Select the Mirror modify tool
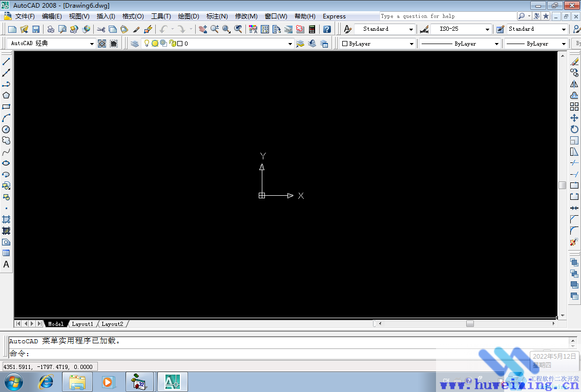Viewport: 581px width, 392px height. click(574, 84)
